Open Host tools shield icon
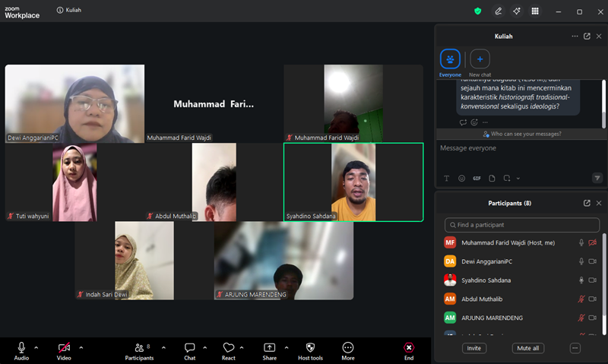This screenshot has height=364, width=608. click(310, 348)
